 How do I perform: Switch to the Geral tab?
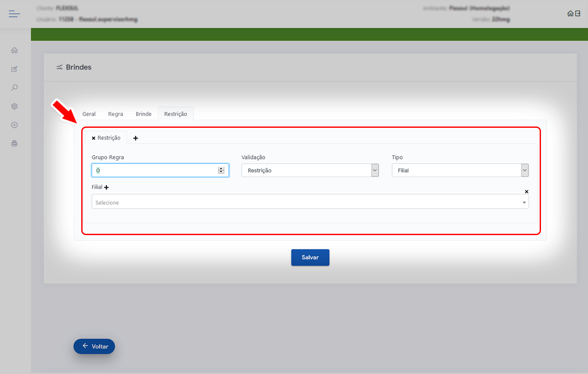tap(89, 114)
